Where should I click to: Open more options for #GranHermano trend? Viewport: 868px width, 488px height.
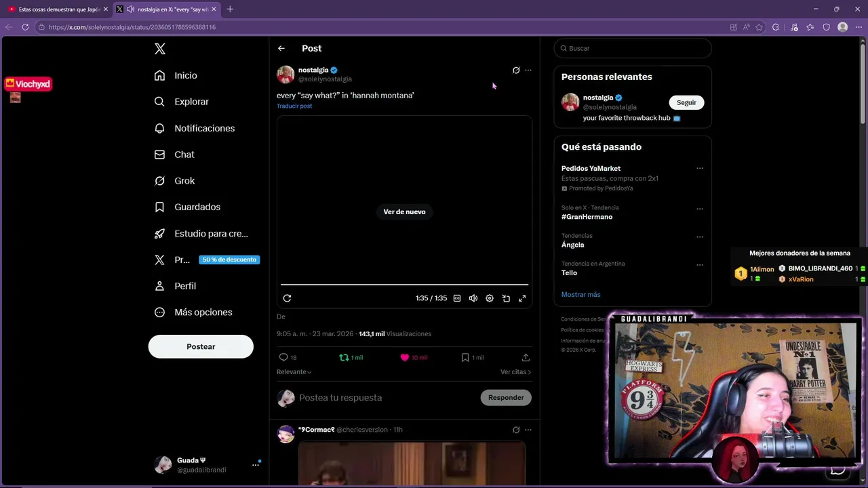[700, 209]
